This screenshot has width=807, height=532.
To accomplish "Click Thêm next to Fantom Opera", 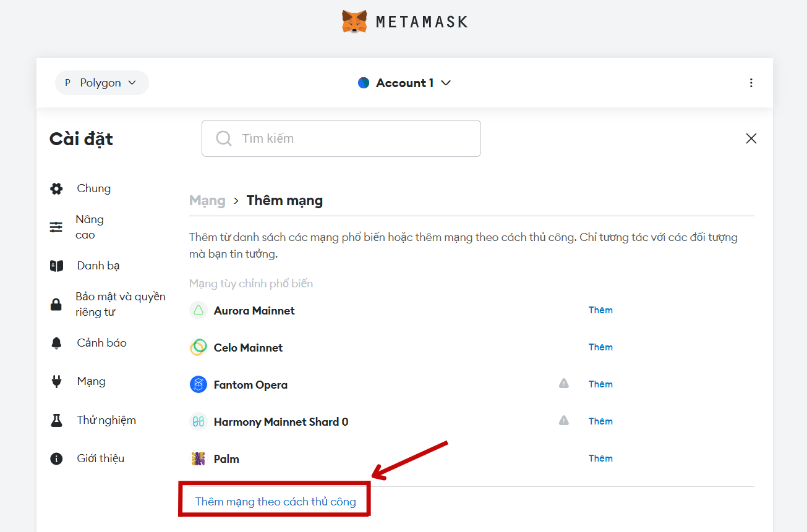I will 600,384.
